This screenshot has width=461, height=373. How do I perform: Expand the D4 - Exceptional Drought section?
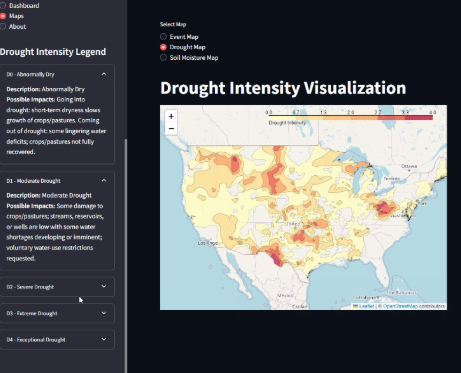[57, 340]
